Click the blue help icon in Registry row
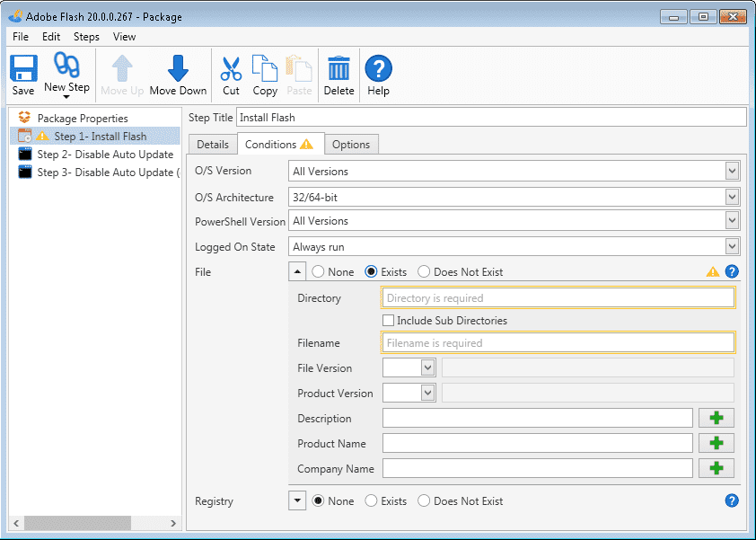756x540 pixels. 732,500
